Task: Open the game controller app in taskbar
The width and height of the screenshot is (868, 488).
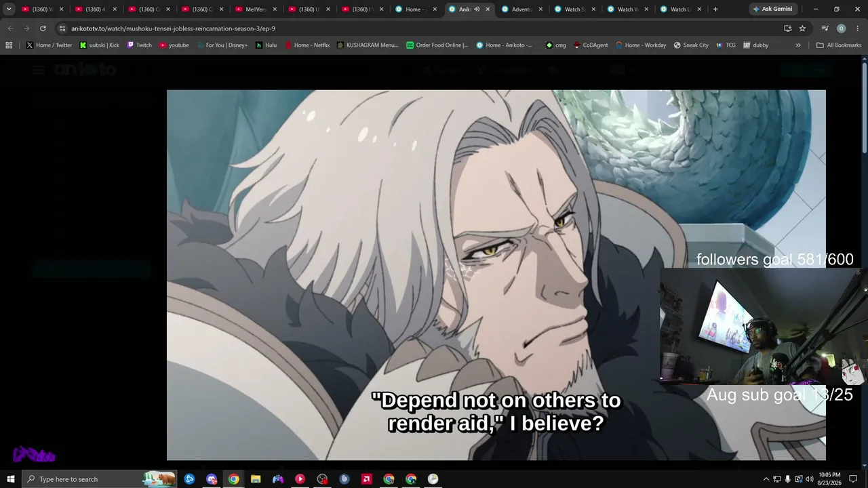Action: point(278,479)
